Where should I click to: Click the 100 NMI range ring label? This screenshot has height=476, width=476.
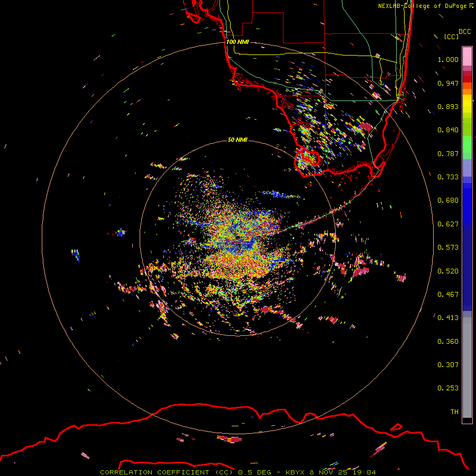(237, 42)
